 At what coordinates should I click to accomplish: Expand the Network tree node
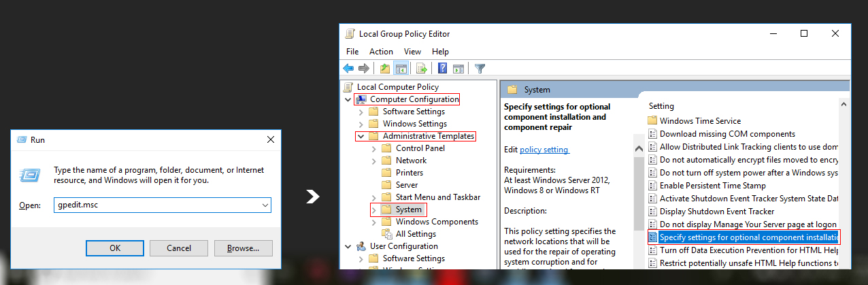click(x=373, y=161)
